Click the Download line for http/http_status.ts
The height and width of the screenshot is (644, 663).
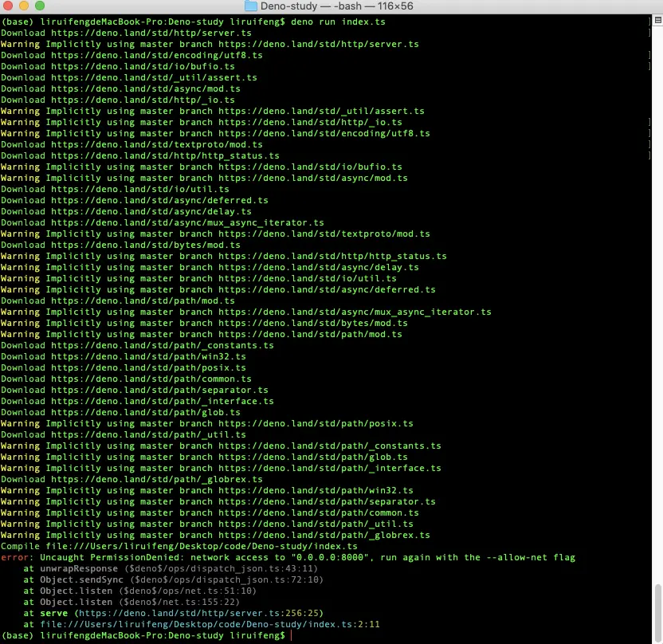[x=140, y=155]
